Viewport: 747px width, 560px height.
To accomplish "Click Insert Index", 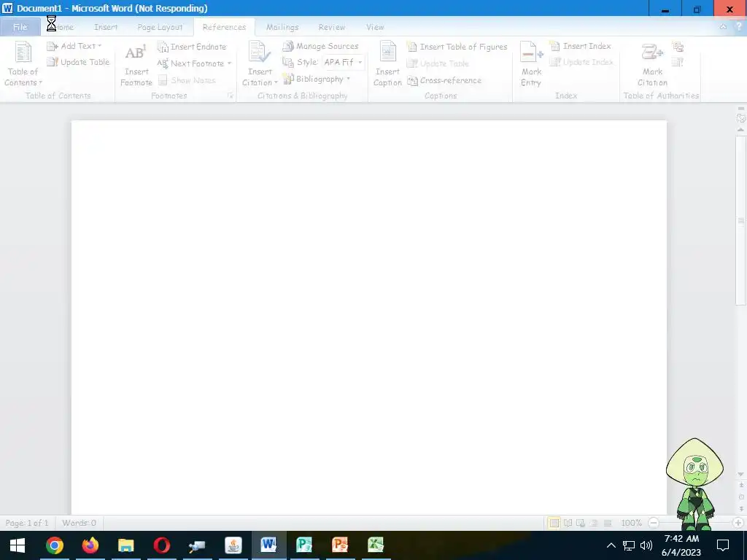I will click(581, 46).
